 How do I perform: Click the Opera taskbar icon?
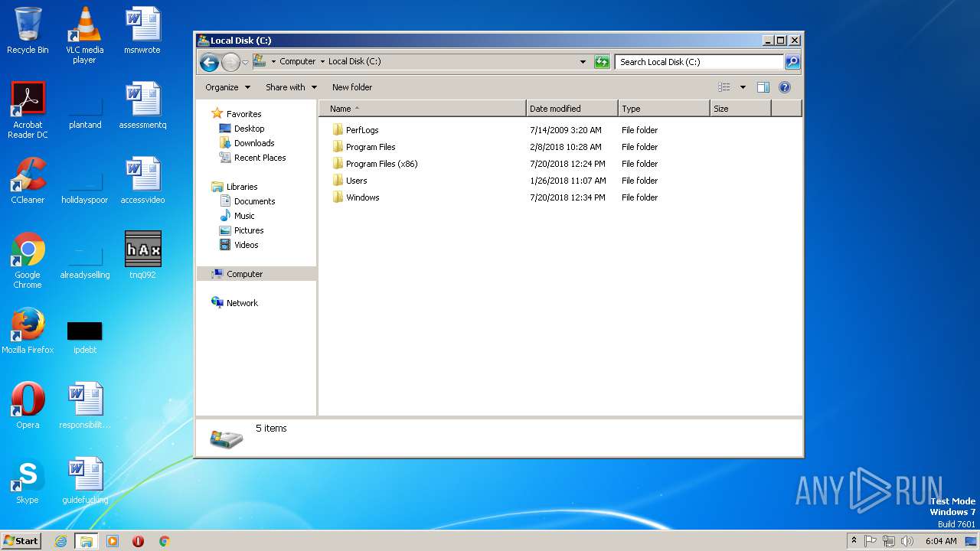(x=139, y=541)
